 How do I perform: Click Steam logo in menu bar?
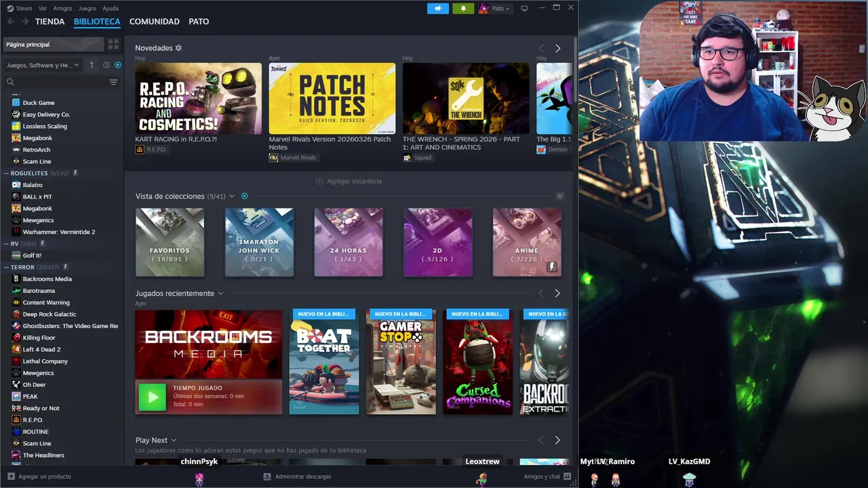(x=9, y=8)
